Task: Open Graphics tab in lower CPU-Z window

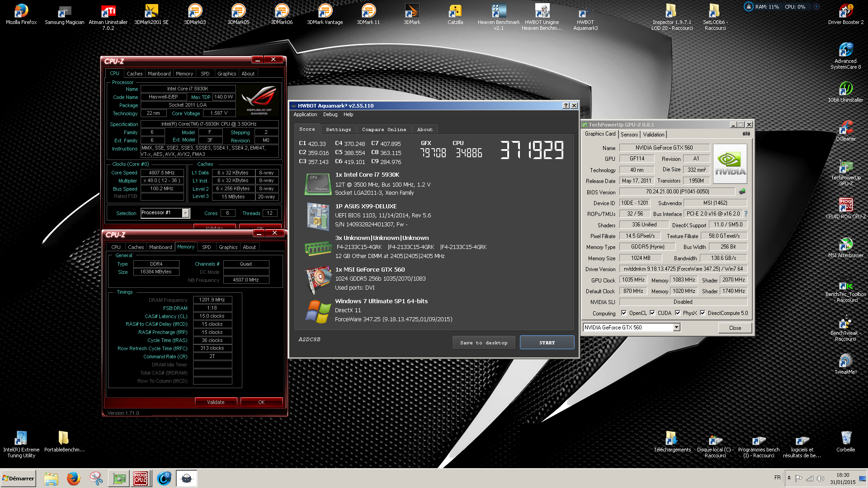Action: (x=228, y=247)
